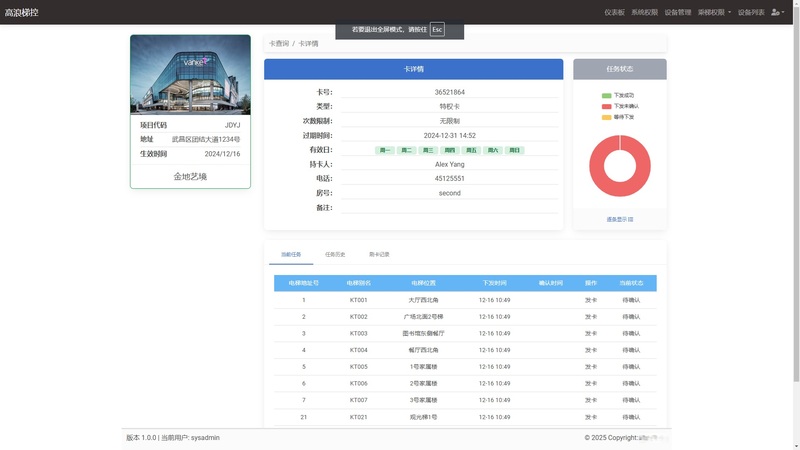Image resolution: width=800 pixels, height=450 pixels.
Task: Click the 周五 valid-day badge
Action: 471,150
